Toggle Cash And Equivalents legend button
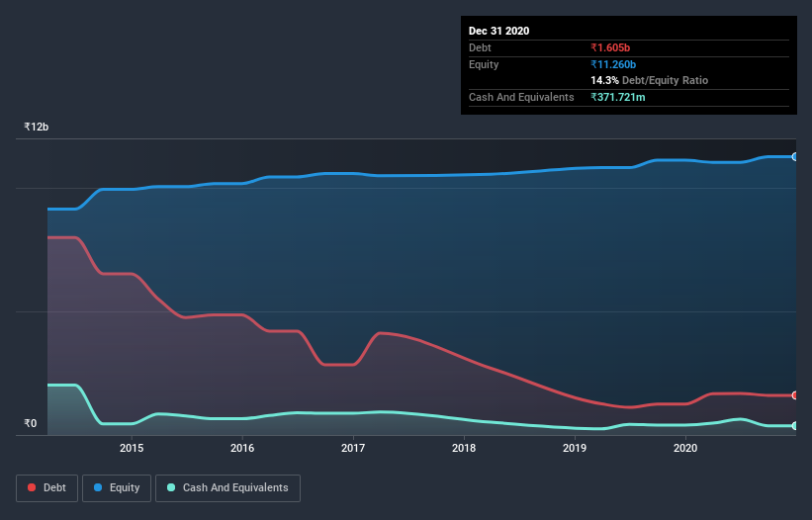The height and width of the screenshot is (520, 812). [x=227, y=488]
